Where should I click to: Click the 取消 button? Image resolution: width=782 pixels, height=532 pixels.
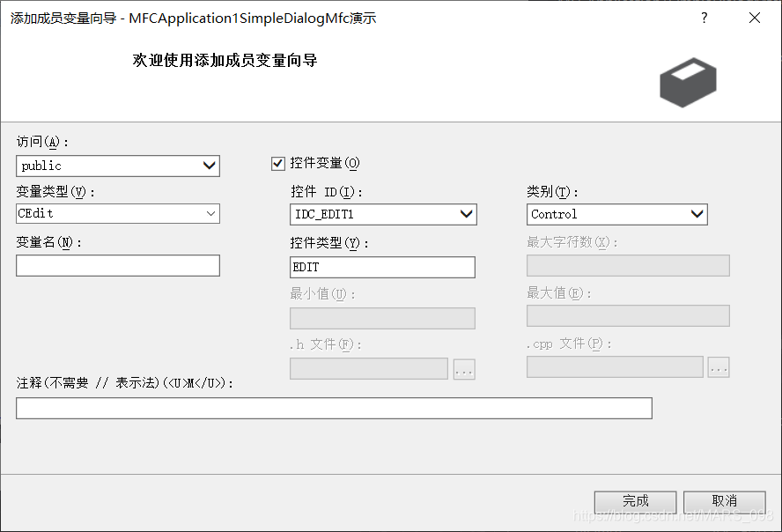click(x=724, y=501)
